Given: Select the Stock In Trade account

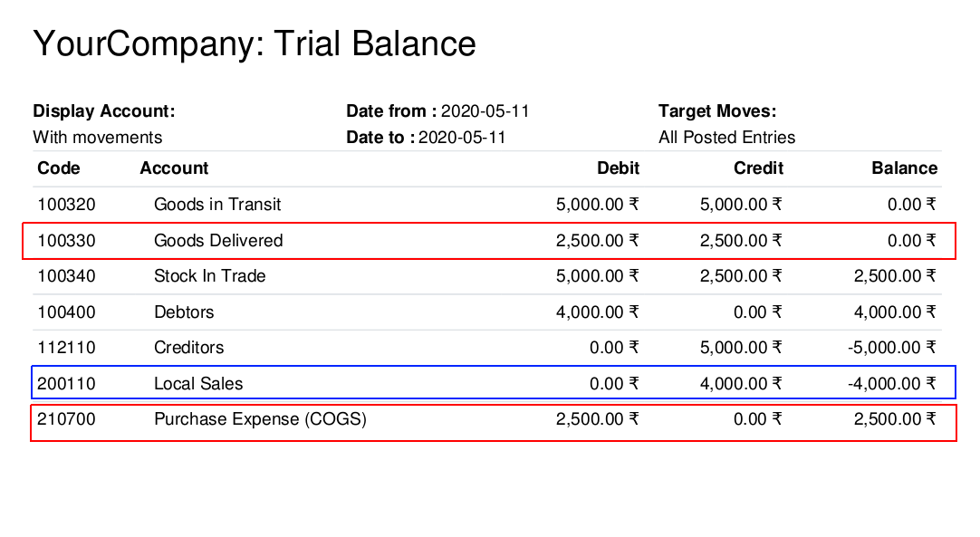Looking at the screenshot, I should (210, 276).
